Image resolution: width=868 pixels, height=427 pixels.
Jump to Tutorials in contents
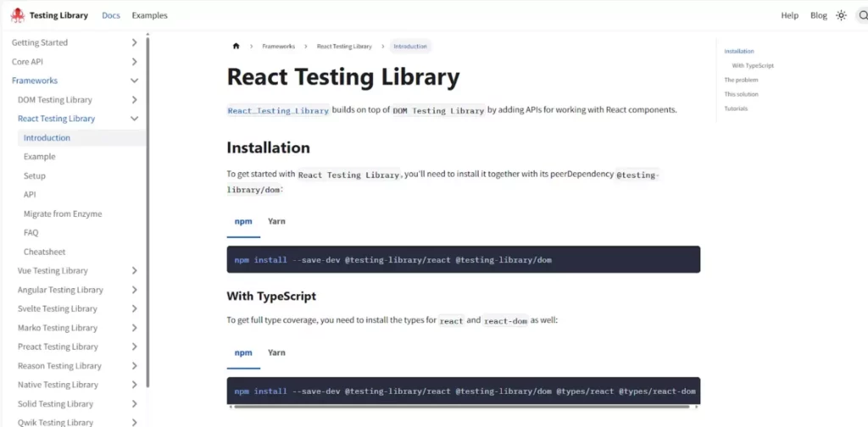736,109
